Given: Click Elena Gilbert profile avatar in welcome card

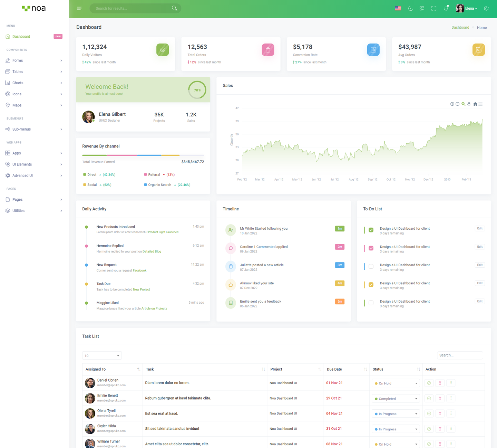Looking at the screenshot, I should (x=88, y=117).
